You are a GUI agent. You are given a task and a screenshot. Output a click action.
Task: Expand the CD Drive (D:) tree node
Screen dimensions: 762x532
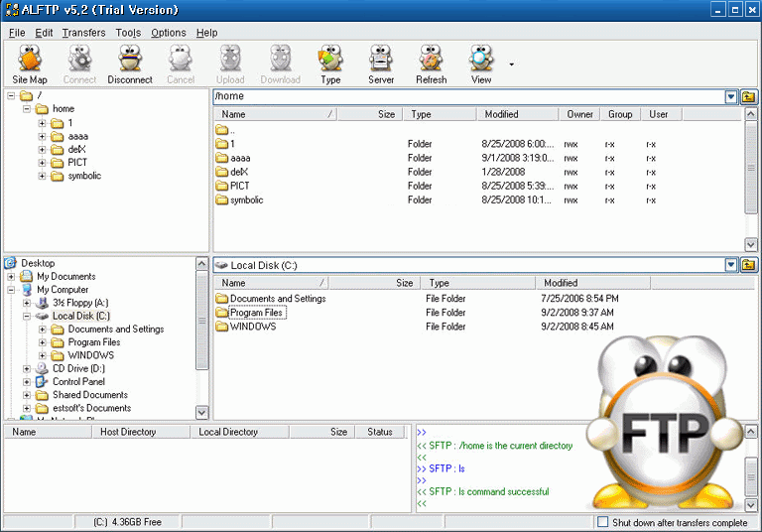coord(27,368)
